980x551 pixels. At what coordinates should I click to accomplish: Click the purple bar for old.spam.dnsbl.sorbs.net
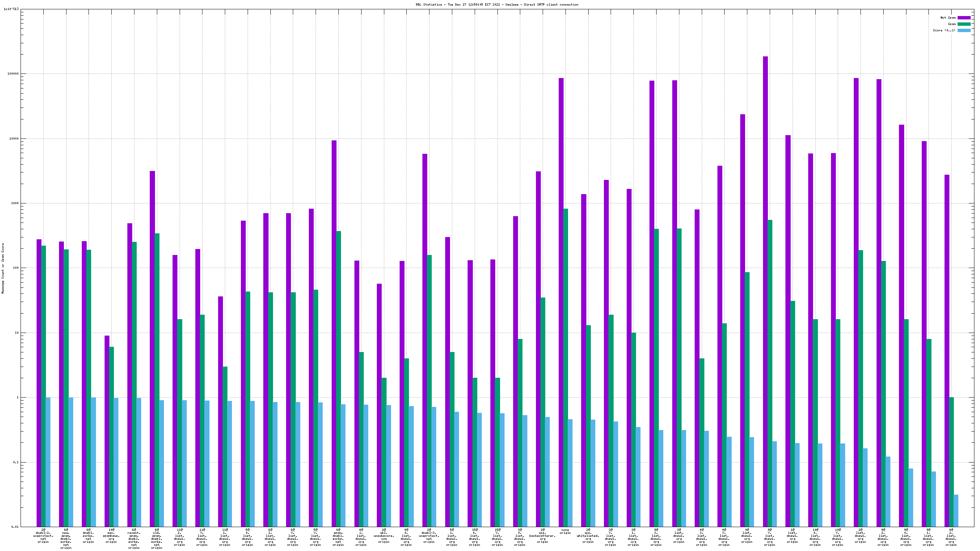[152, 349]
